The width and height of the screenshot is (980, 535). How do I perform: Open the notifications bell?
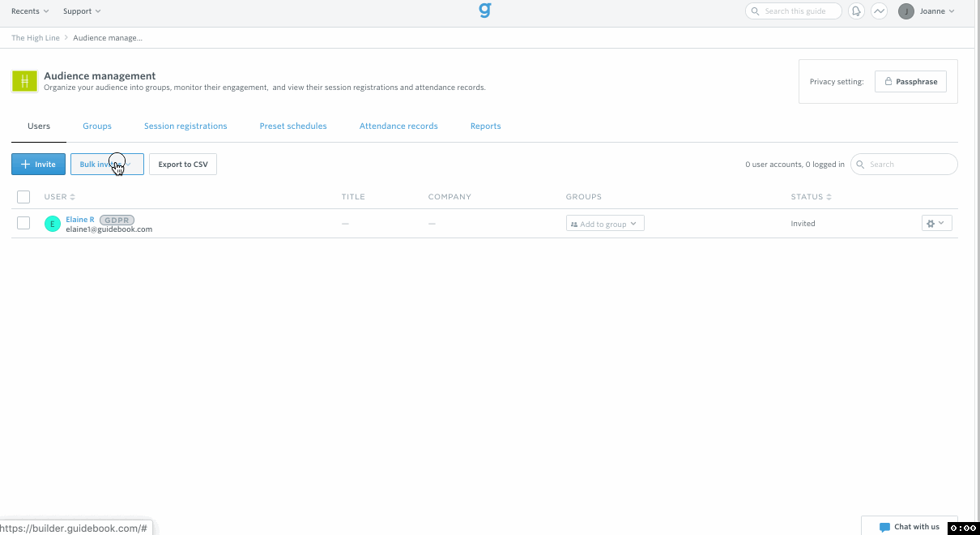(856, 11)
